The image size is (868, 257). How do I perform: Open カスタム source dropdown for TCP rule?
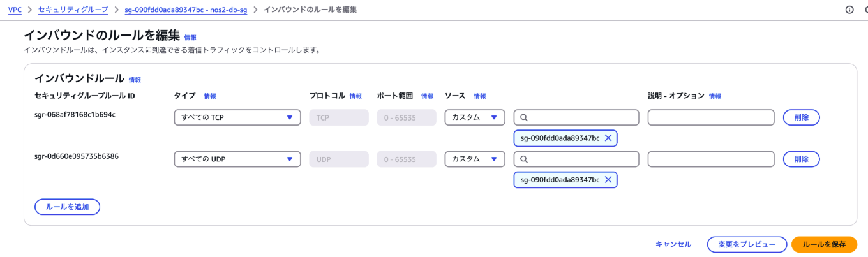(x=475, y=117)
